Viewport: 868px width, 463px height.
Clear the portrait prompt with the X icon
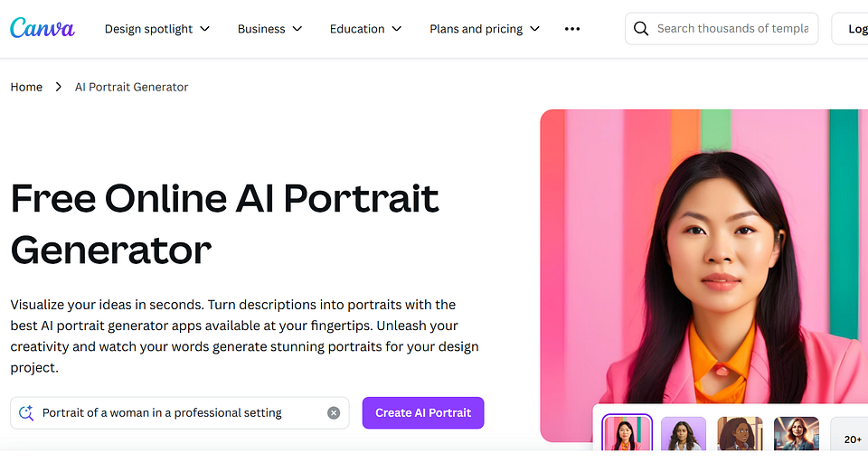(334, 412)
